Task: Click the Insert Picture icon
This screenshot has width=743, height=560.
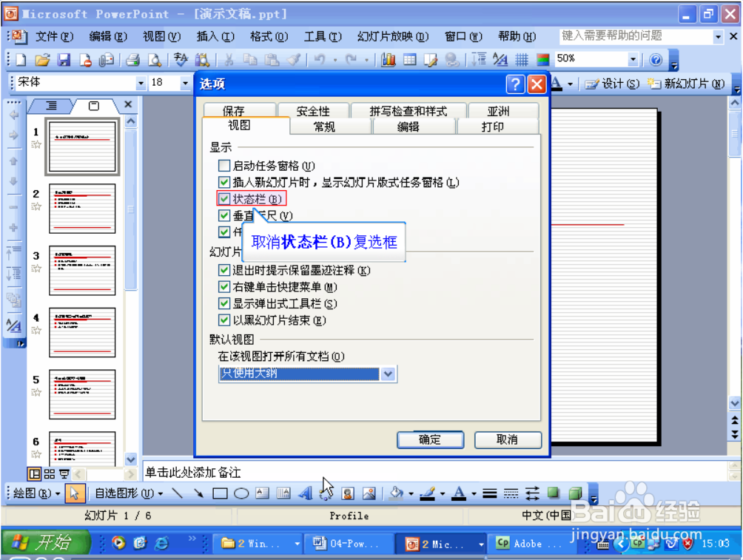Action: 369,493
